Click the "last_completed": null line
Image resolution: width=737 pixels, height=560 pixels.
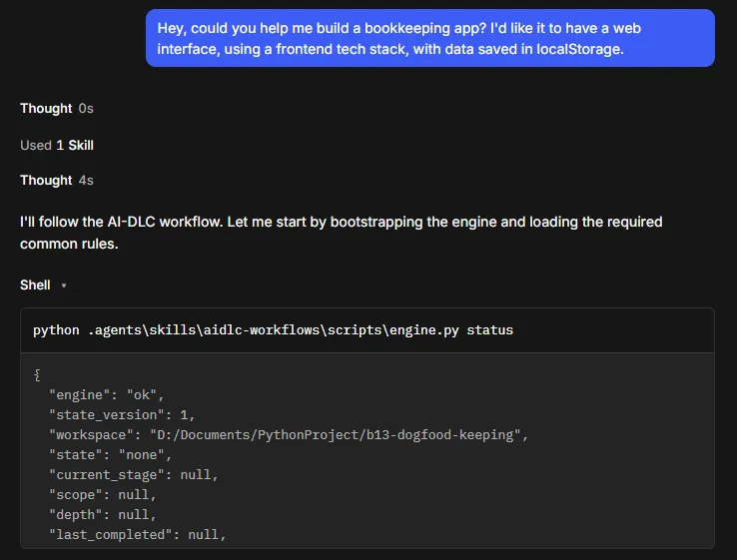[x=137, y=535]
